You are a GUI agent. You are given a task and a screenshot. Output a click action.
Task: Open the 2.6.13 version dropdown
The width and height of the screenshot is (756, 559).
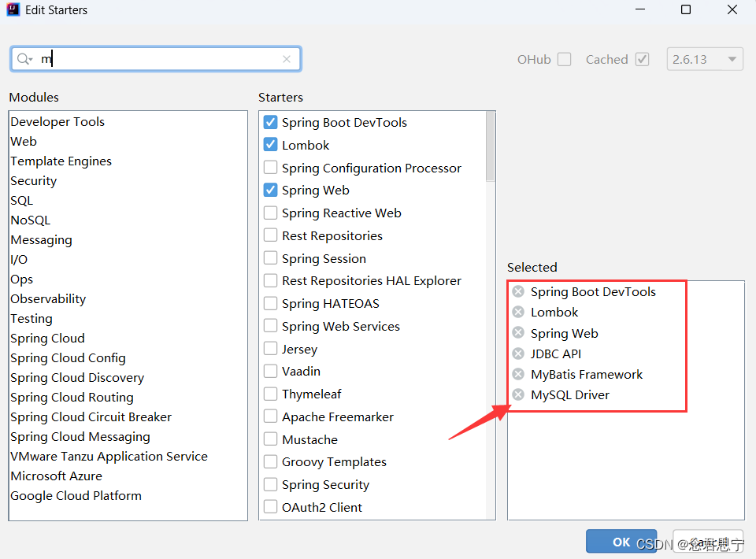point(705,59)
